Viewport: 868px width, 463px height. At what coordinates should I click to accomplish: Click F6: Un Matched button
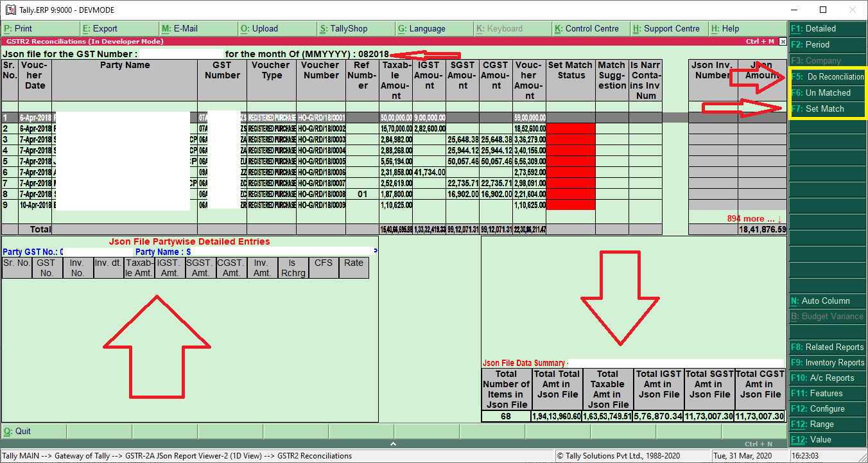[828, 93]
